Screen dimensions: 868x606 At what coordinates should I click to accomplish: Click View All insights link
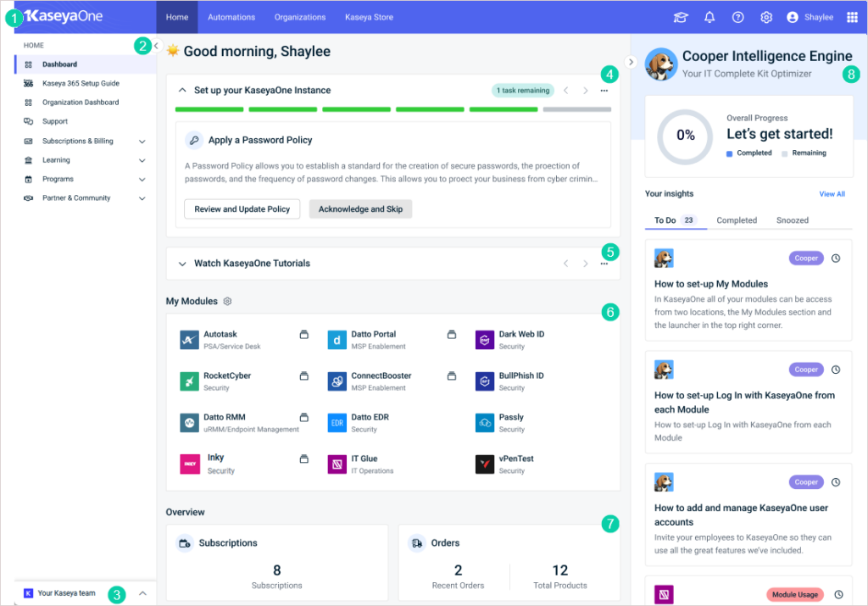click(x=832, y=194)
